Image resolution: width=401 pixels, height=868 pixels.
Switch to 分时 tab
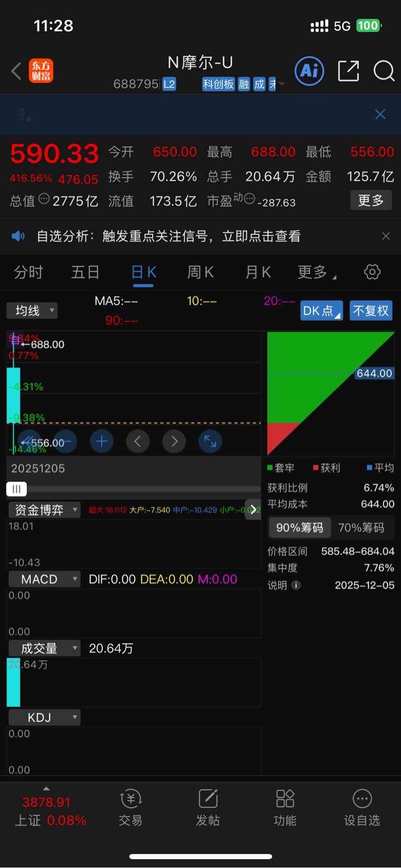click(x=28, y=272)
